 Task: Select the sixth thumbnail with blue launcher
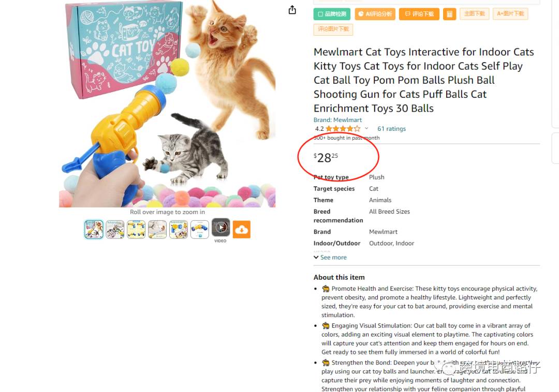tap(200, 229)
